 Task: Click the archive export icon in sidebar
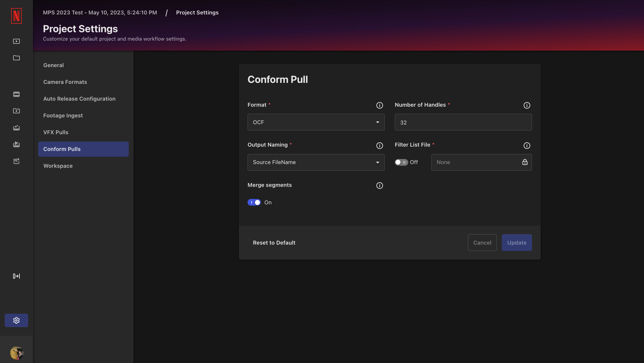click(16, 161)
